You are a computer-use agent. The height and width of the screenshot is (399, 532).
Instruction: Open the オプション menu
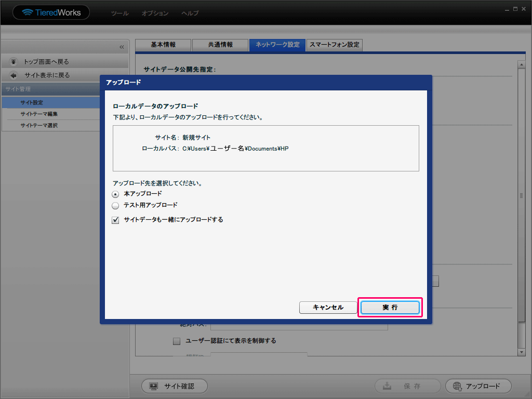point(155,13)
